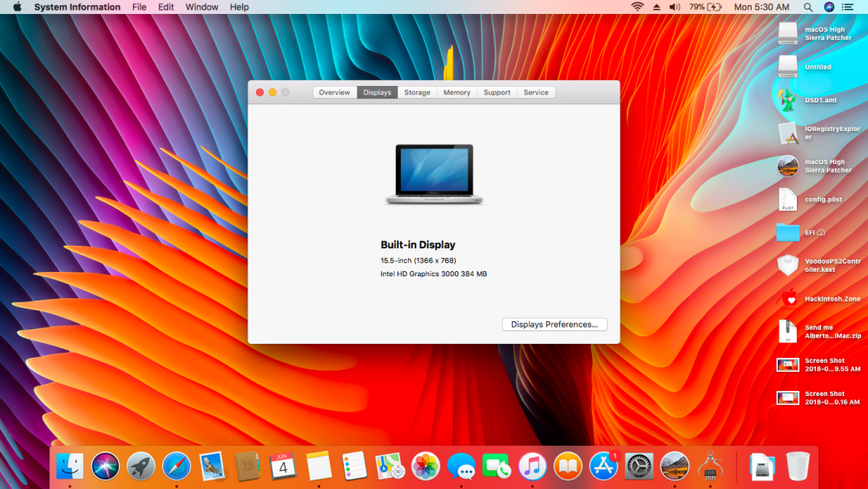Open Mail stamp icon in Dock

pos(212,466)
